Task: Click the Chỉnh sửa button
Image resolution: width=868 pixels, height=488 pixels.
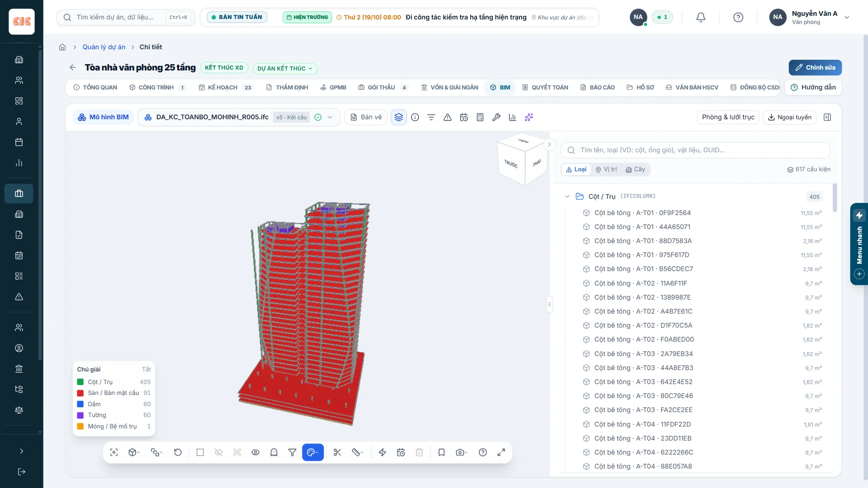Action: point(815,68)
